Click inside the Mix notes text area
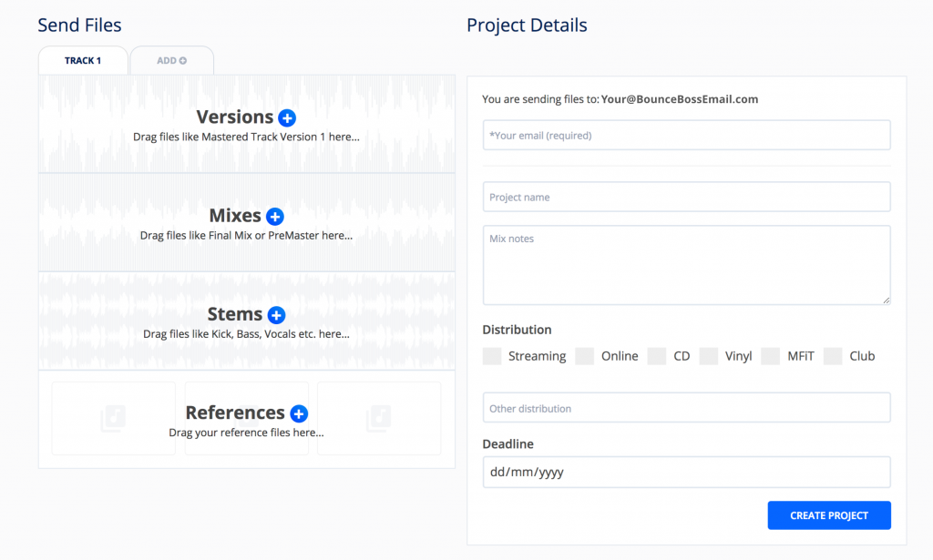 (686, 265)
